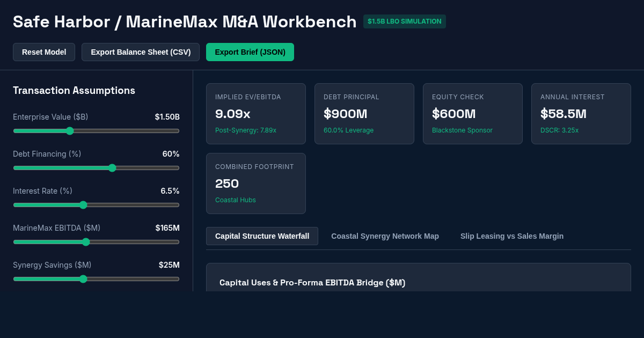Click the Reset Model button
Viewport: 644px width, 338px height.
[x=44, y=52]
